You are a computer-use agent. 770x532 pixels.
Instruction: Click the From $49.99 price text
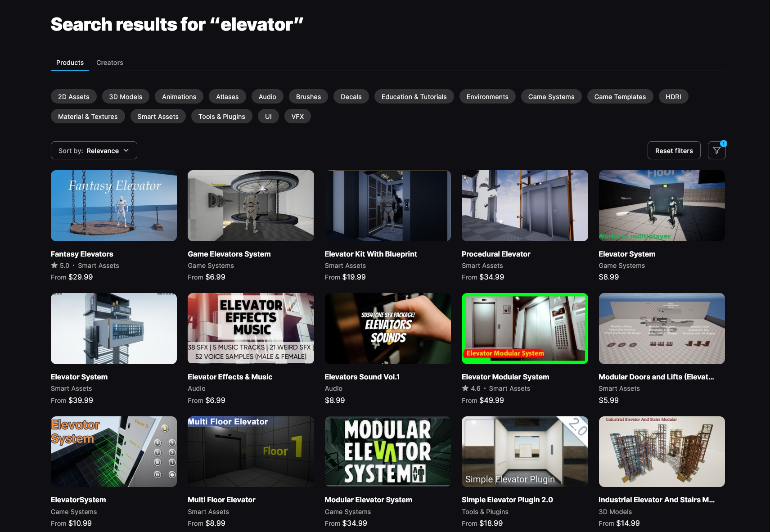coord(483,400)
